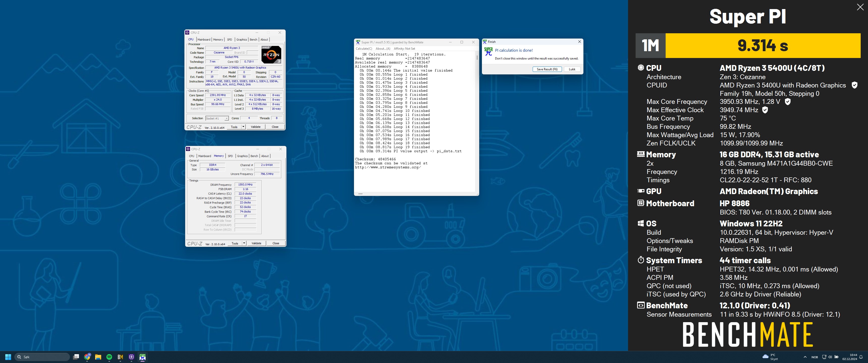Switch to CPU tab in lower CPU-Z window

coord(192,156)
